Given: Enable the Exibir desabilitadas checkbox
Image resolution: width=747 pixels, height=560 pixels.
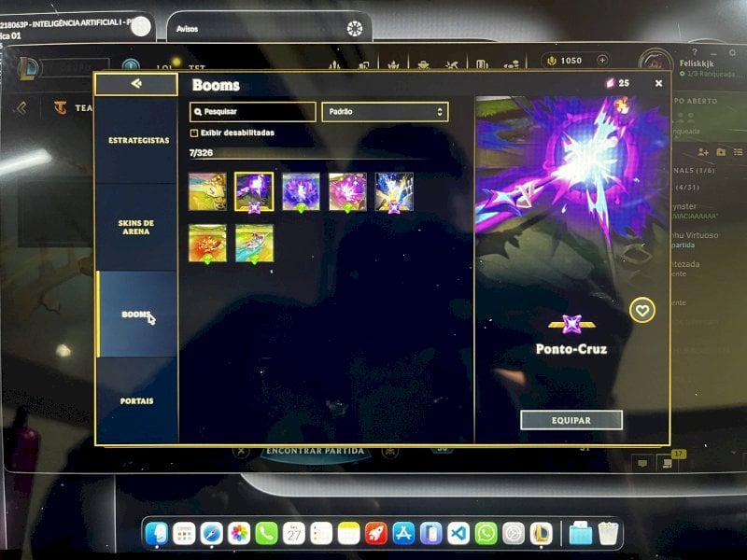Looking at the screenshot, I should coord(194,133).
